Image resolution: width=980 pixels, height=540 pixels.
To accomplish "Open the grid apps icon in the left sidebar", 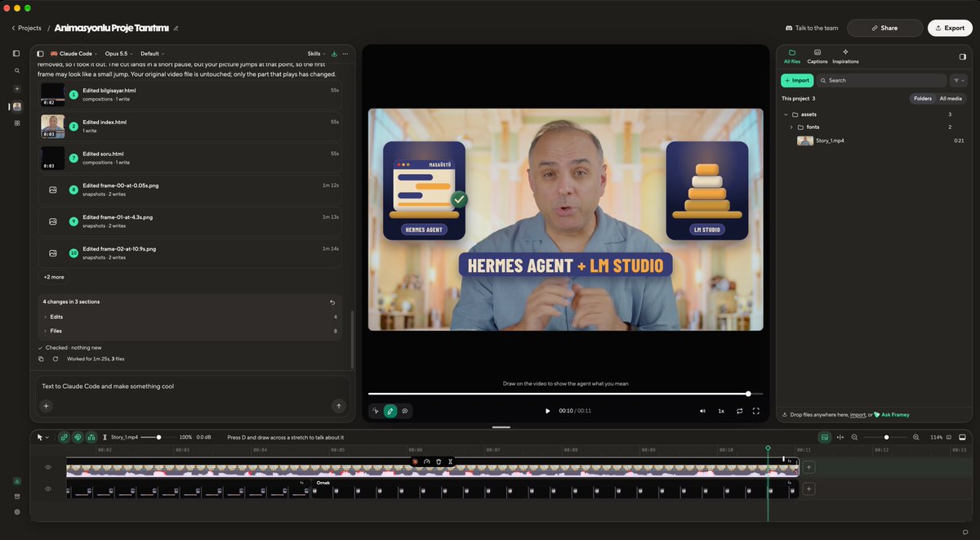I will click(16, 123).
